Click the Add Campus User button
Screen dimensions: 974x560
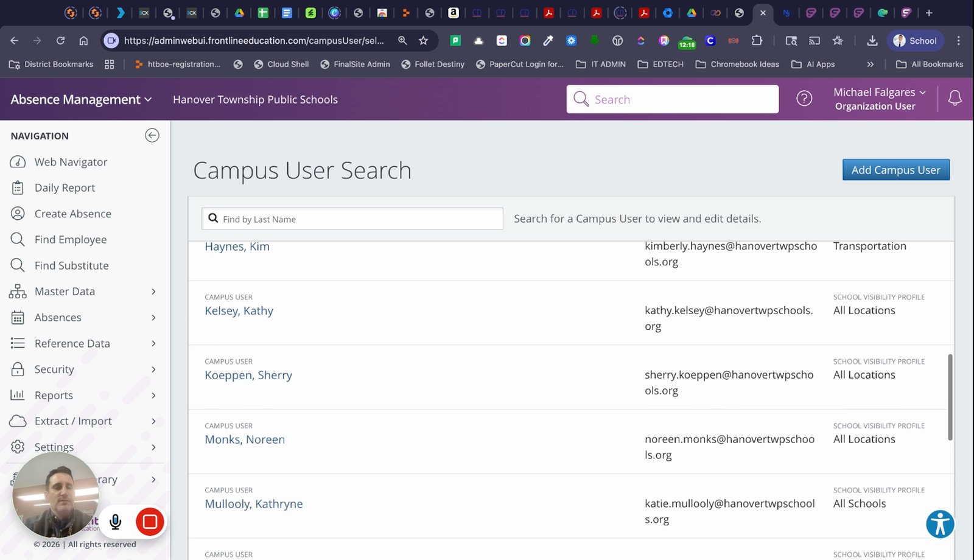tap(896, 170)
